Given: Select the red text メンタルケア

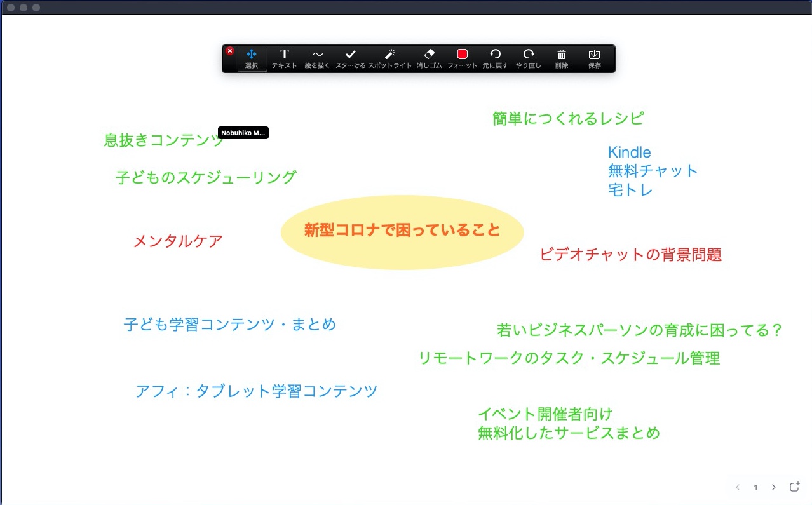Looking at the screenshot, I should click(x=178, y=241).
